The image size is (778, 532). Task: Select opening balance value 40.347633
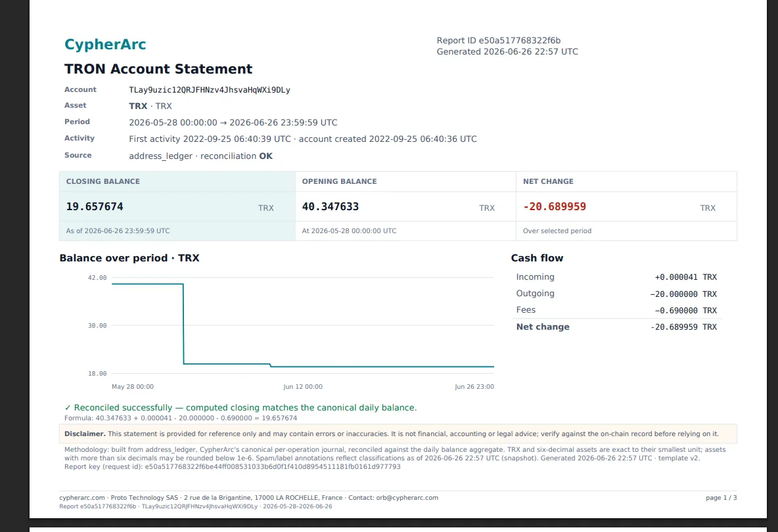coord(331,207)
